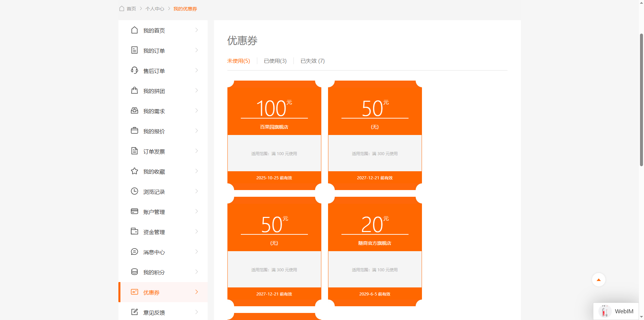Click the 意见反馈 edit icon
Image resolution: width=644 pixels, height=320 pixels.
coord(135,312)
